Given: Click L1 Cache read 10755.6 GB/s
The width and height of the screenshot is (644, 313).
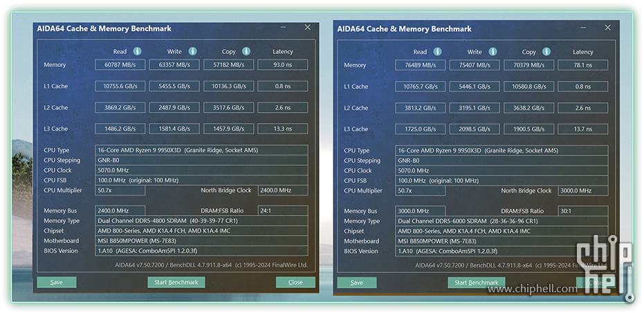Looking at the screenshot, I should (120, 86).
